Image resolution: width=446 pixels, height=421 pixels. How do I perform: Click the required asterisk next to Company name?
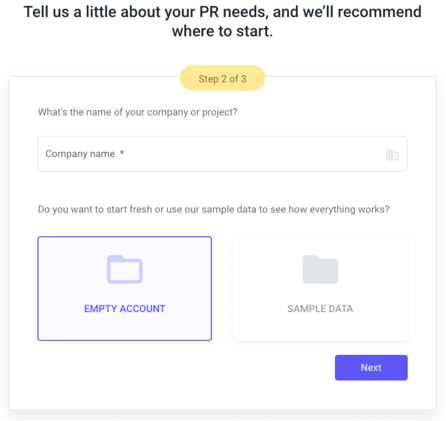tap(122, 153)
